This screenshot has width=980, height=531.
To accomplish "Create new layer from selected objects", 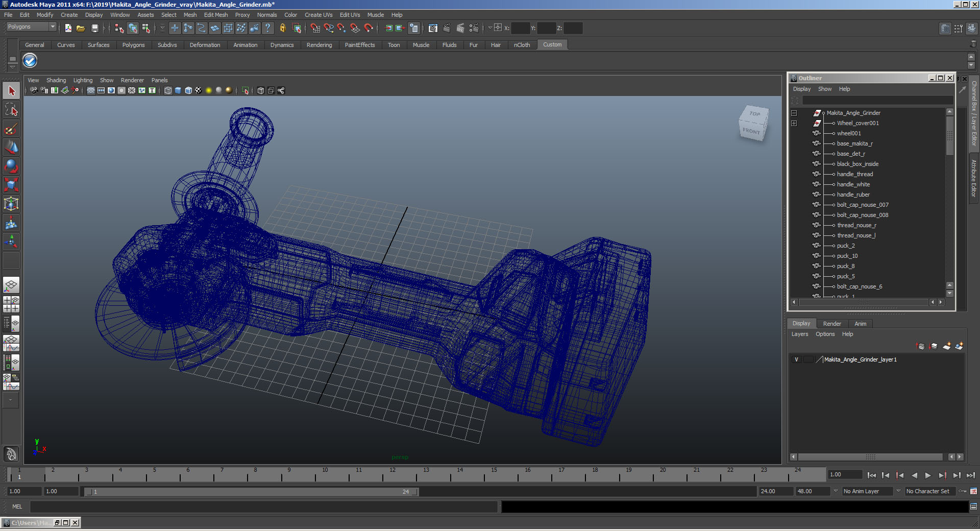I will [x=959, y=346].
